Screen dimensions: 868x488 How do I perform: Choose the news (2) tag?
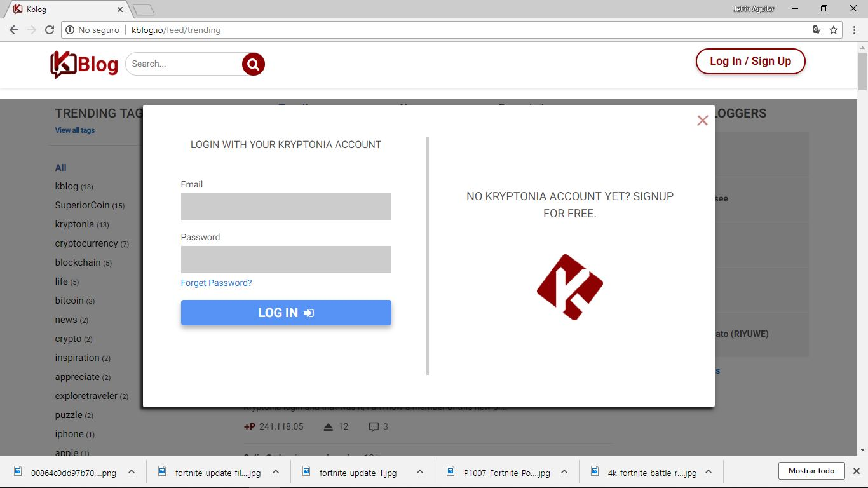72,320
